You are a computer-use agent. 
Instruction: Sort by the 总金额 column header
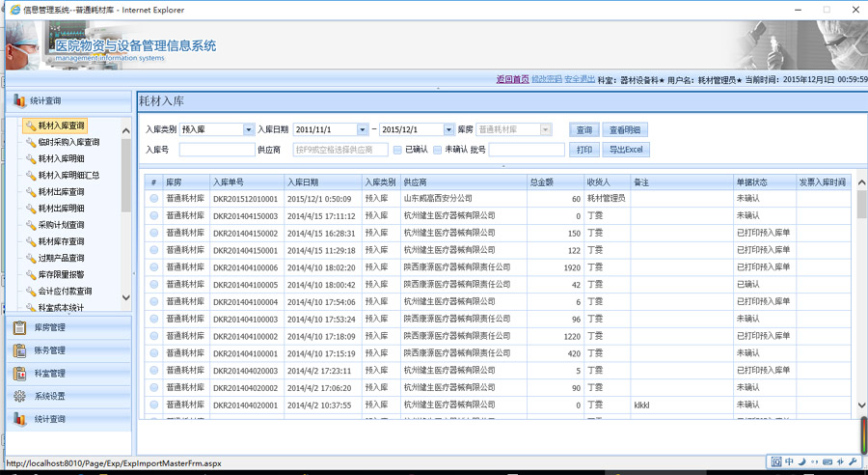pos(556,182)
